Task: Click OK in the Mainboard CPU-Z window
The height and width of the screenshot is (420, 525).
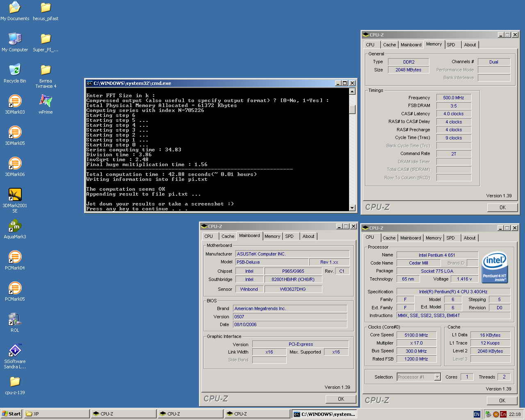Action: point(341,399)
